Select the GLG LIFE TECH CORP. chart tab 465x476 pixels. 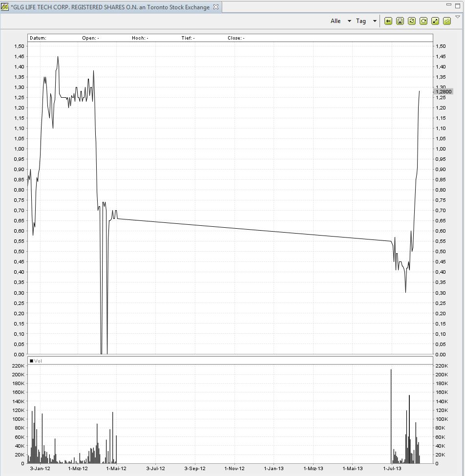[x=110, y=7]
